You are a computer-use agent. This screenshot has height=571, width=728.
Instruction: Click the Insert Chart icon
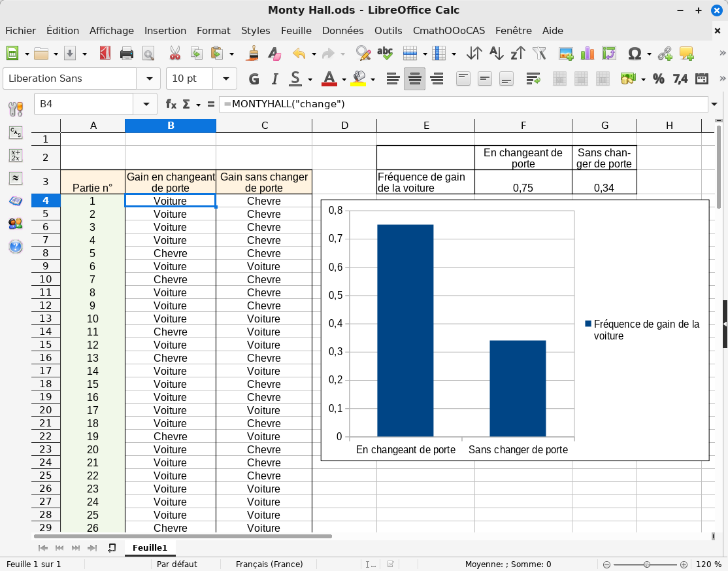coord(587,54)
